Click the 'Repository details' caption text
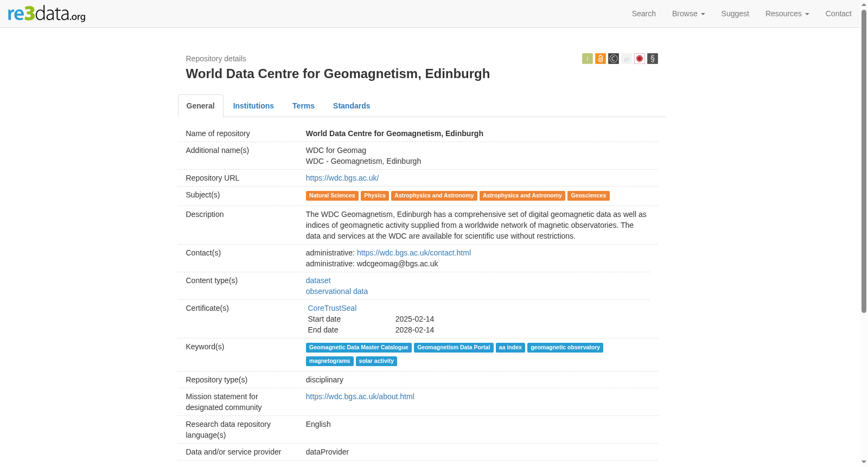Screen dimensions: 868x467 [x=216, y=59]
